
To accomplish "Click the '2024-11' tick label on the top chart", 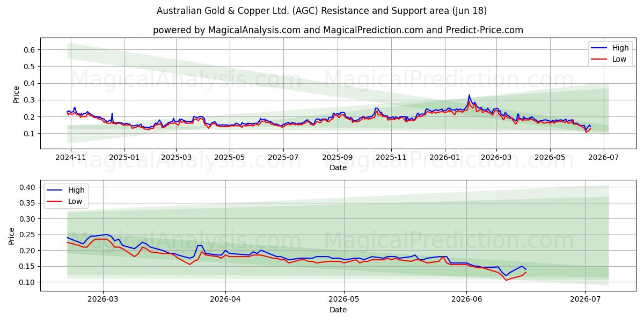I will [71, 157].
